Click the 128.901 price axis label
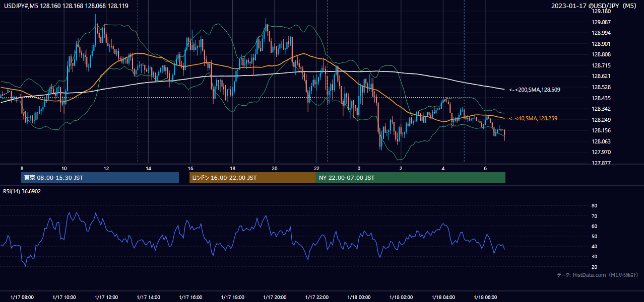This screenshot has width=644, height=302. click(601, 44)
